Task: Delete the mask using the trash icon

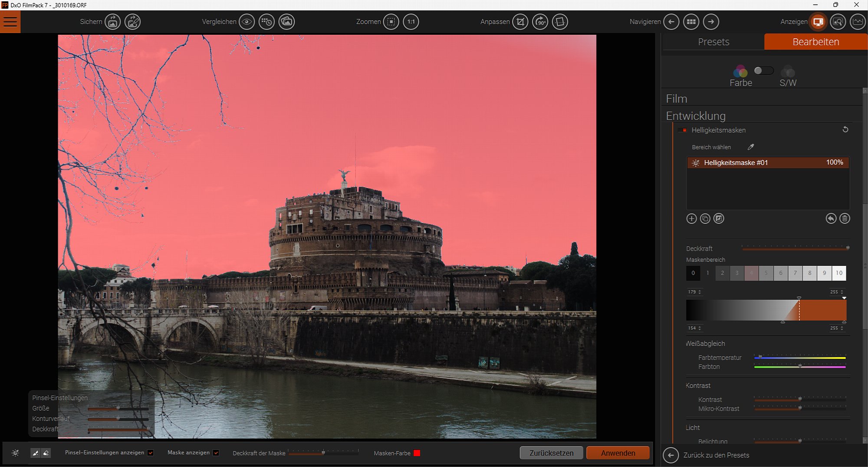Action: click(x=845, y=219)
